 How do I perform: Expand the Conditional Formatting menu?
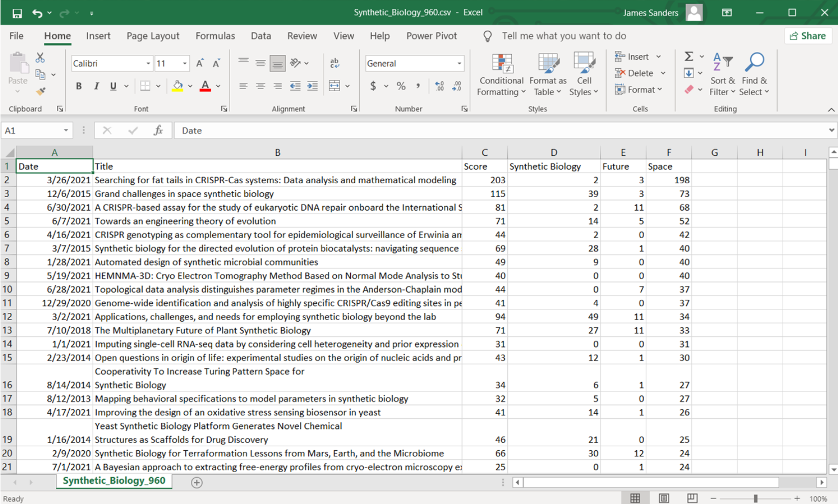[501, 75]
